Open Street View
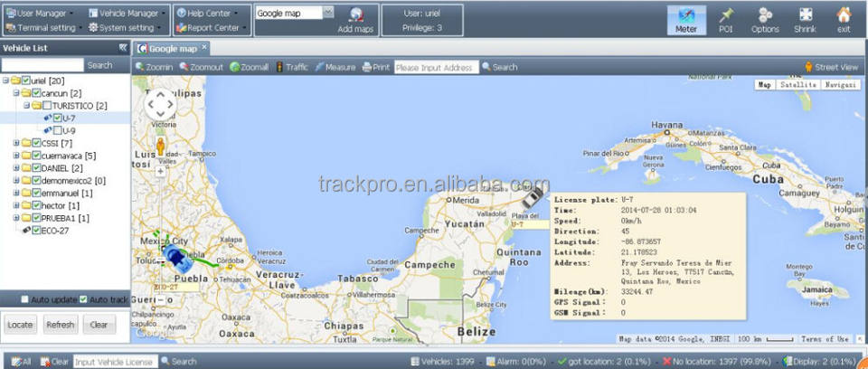Screen dimensions: 868x369 pyautogui.click(x=831, y=67)
